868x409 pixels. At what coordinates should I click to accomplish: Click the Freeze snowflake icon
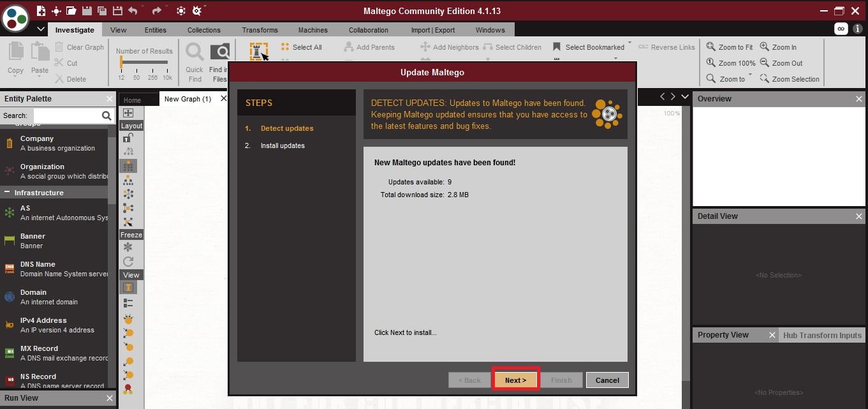tap(128, 247)
